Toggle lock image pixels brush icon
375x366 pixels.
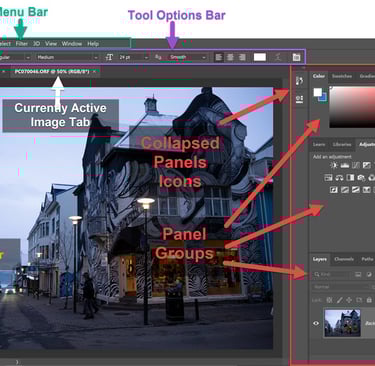tap(339, 300)
